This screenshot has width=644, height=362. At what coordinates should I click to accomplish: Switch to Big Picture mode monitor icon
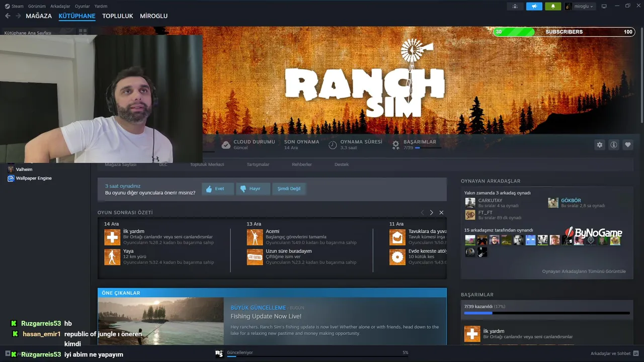604,6
